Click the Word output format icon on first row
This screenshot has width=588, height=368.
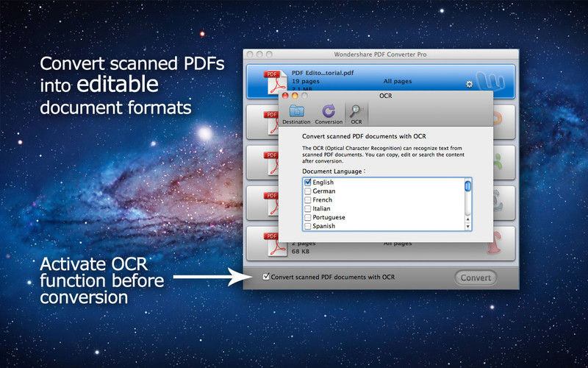pyautogui.click(x=490, y=82)
